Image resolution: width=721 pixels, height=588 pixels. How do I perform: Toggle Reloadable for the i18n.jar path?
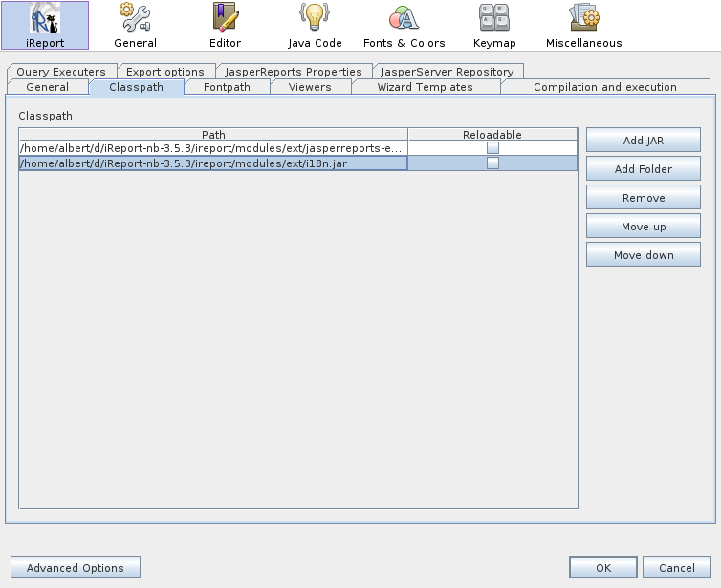(492, 163)
